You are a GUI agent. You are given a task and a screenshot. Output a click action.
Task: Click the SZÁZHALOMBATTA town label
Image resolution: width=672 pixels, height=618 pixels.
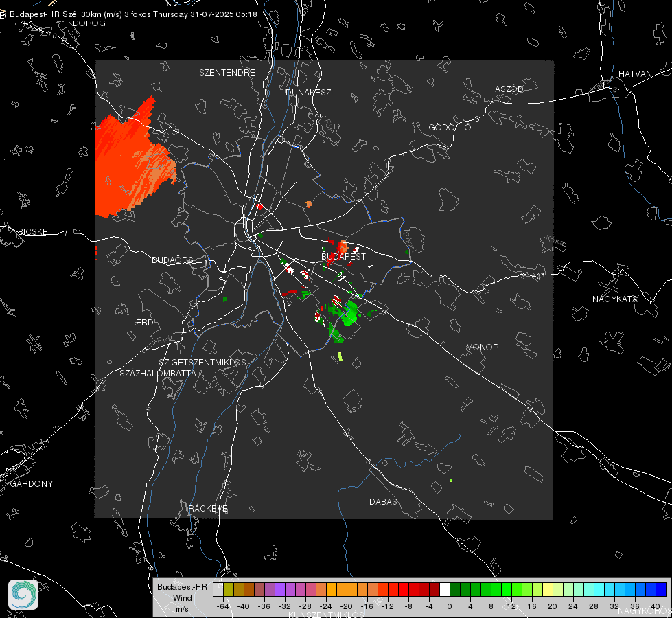[x=158, y=374]
